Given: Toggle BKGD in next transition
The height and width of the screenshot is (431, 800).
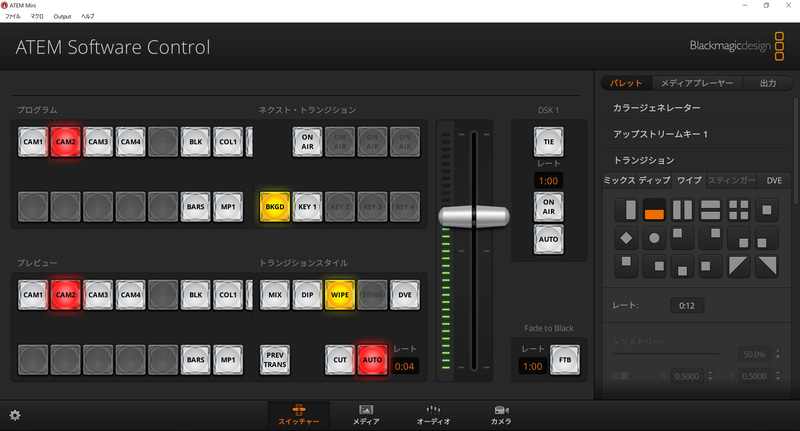Looking at the screenshot, I should [274, 207].
